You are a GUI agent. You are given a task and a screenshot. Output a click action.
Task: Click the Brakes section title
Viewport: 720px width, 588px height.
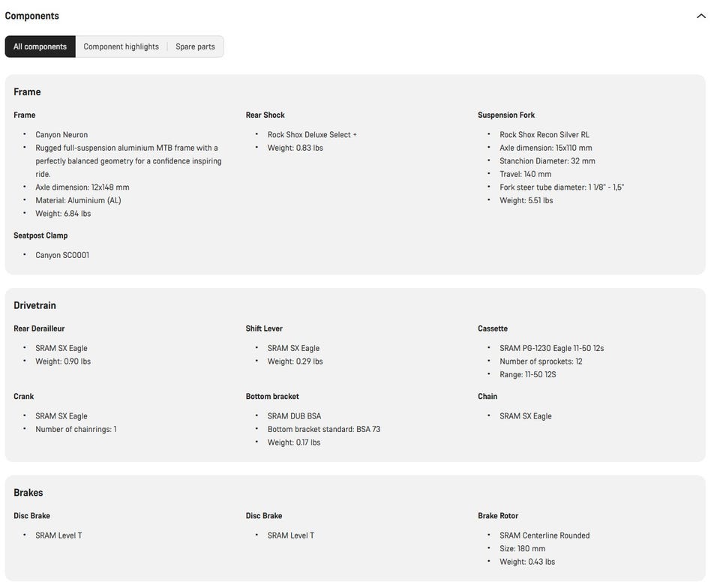coord(28,493)
